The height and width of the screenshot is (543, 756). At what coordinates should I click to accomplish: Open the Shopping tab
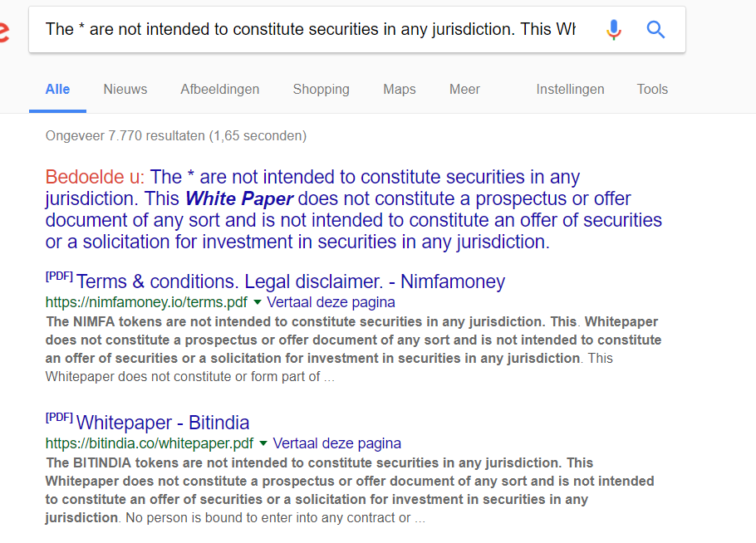[x=322, y=90]
